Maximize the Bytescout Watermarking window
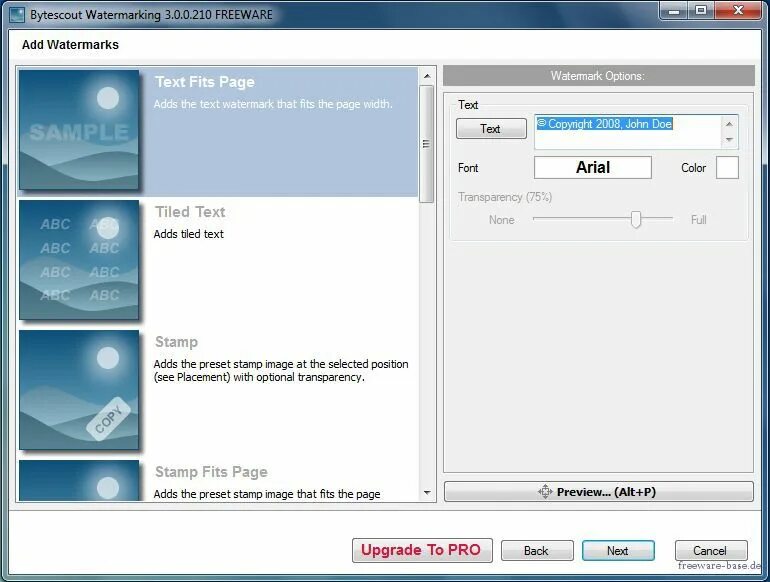 (x=701, y=10)
